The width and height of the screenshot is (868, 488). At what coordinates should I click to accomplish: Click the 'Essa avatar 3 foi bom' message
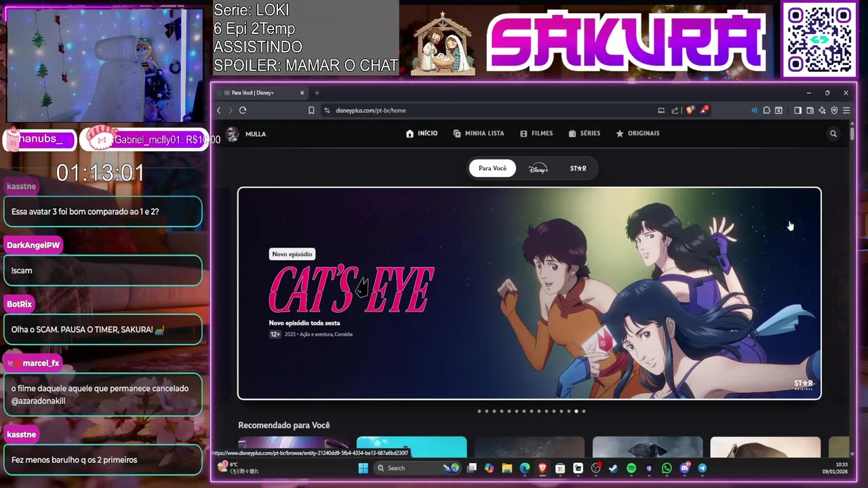coord(103,211)
